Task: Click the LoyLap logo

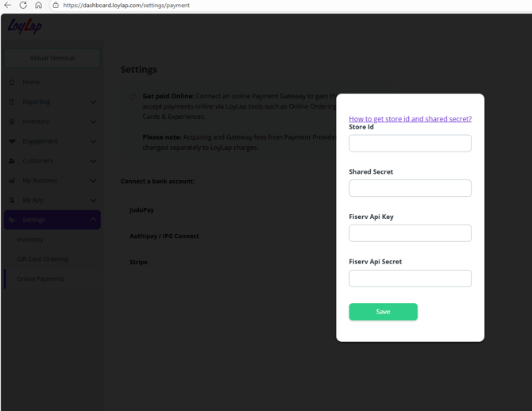Action: pos(25,26)
